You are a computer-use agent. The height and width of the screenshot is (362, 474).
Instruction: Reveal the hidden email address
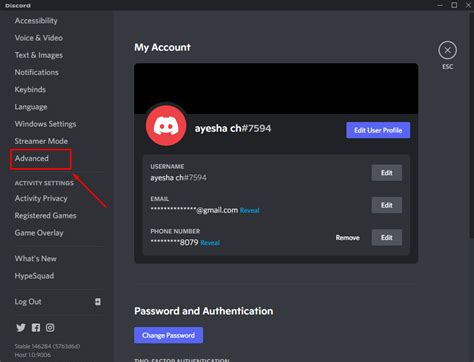(250, 211)
